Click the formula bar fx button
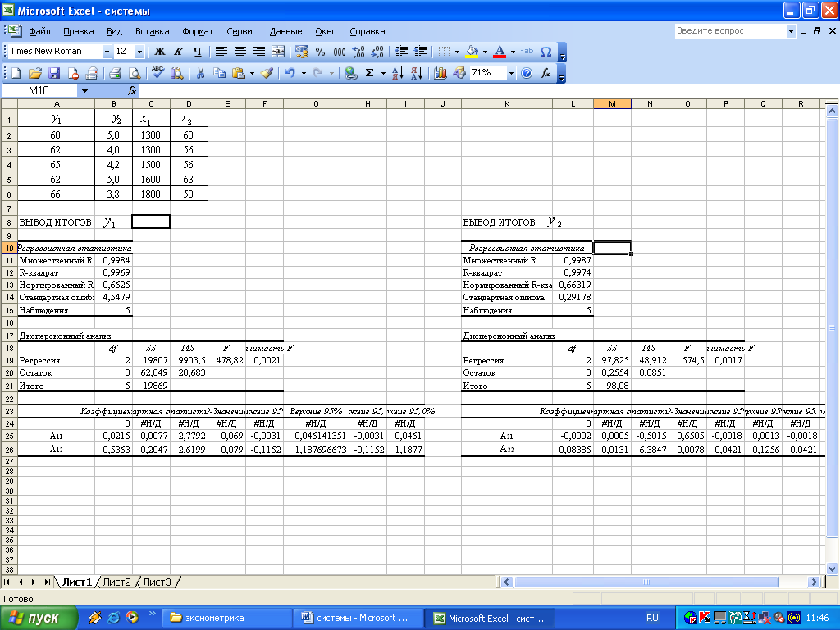The image size is (840, 630). [132, 90]
